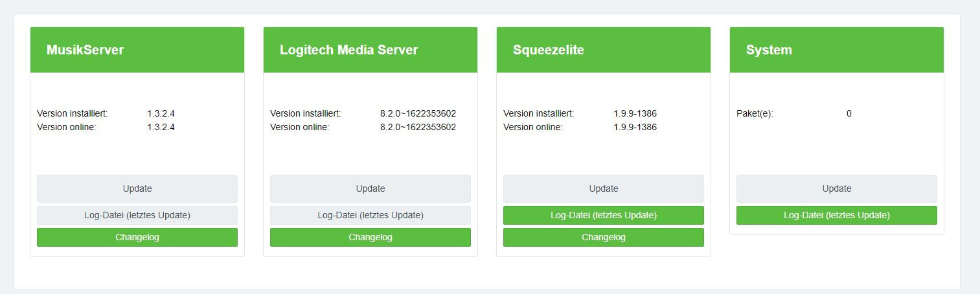Click the Logitech Media Server "Version online:" label
The height and width of the screenshot is (294, 980).
coord(300,127)
